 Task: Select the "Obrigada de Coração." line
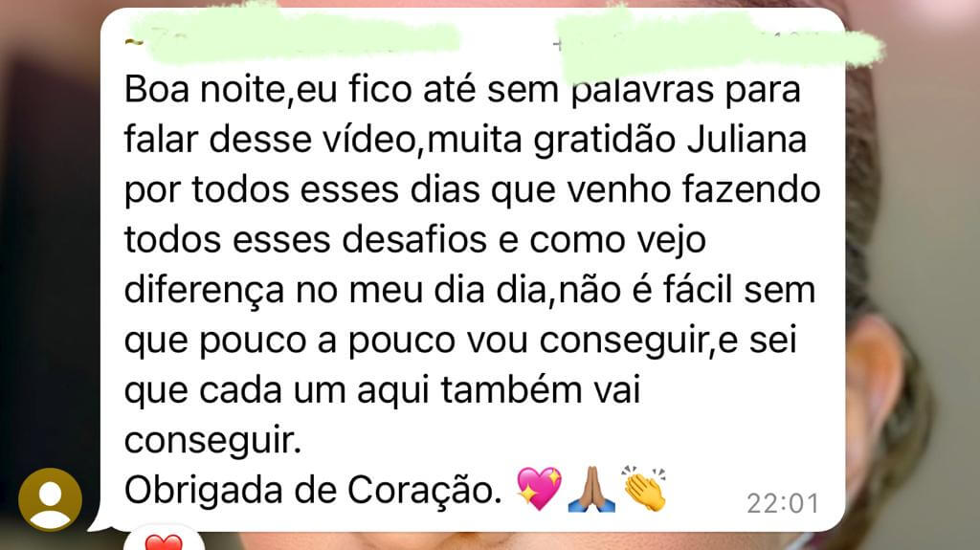[313, 490]
